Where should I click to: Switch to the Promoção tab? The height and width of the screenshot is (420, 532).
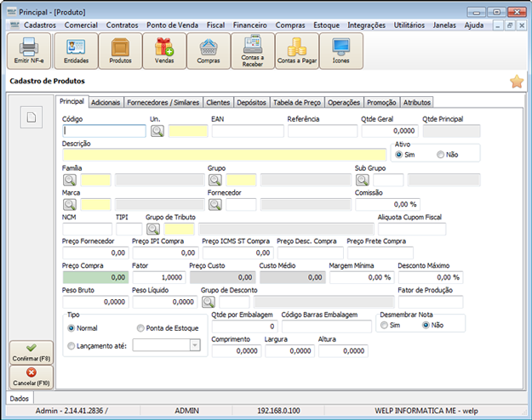(381, 102)
